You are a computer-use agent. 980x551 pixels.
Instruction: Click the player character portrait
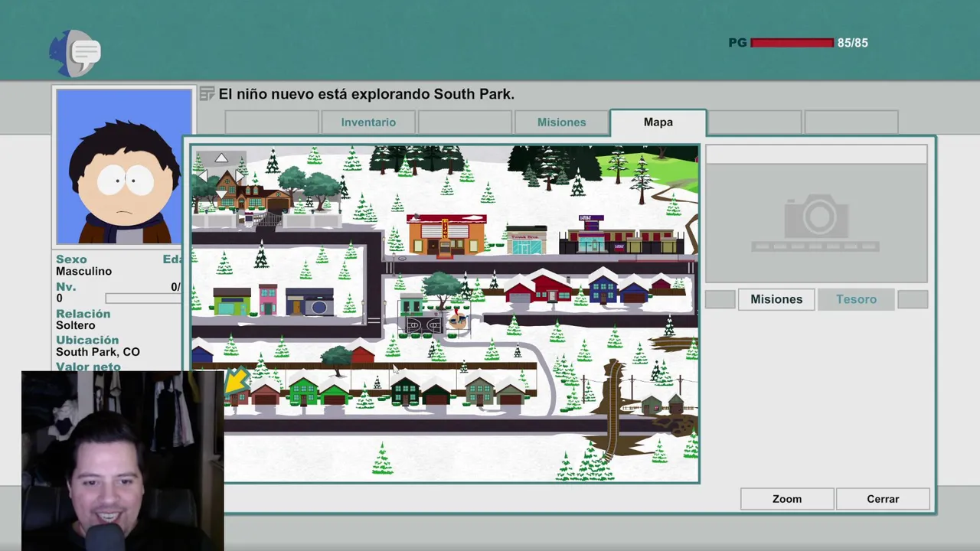[x=124, y=166]
